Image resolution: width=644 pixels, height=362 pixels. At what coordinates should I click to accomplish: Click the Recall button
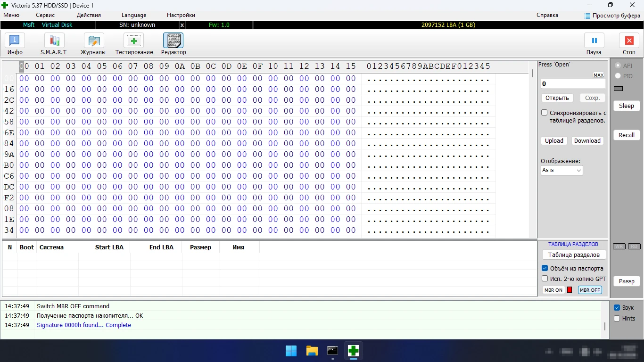627,135
